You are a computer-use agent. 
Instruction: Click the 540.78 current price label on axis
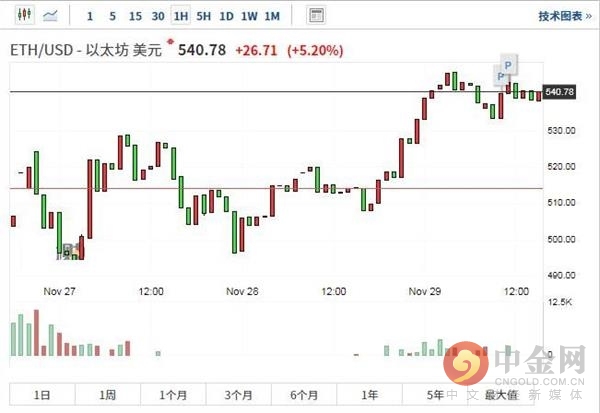pos(559,92)
